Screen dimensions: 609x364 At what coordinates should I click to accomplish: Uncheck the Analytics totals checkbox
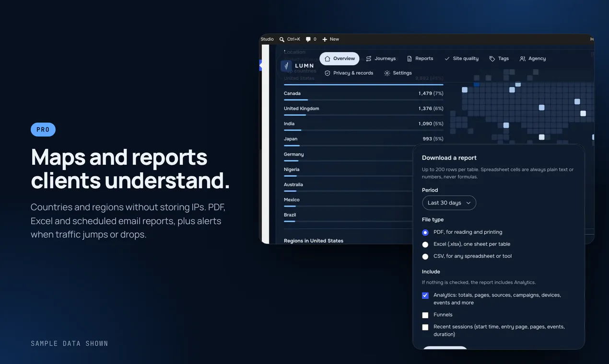pyautogui.click(x=425, y=296)
